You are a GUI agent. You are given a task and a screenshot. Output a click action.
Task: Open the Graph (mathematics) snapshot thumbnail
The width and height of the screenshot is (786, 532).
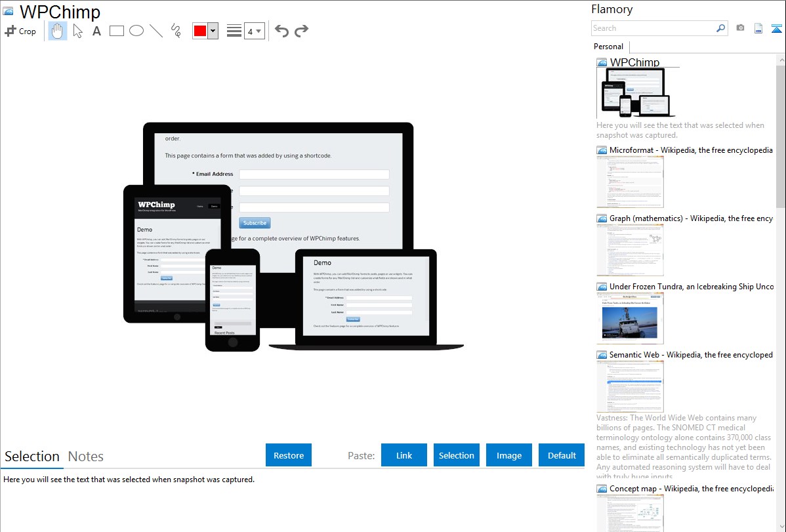(630, 250)
